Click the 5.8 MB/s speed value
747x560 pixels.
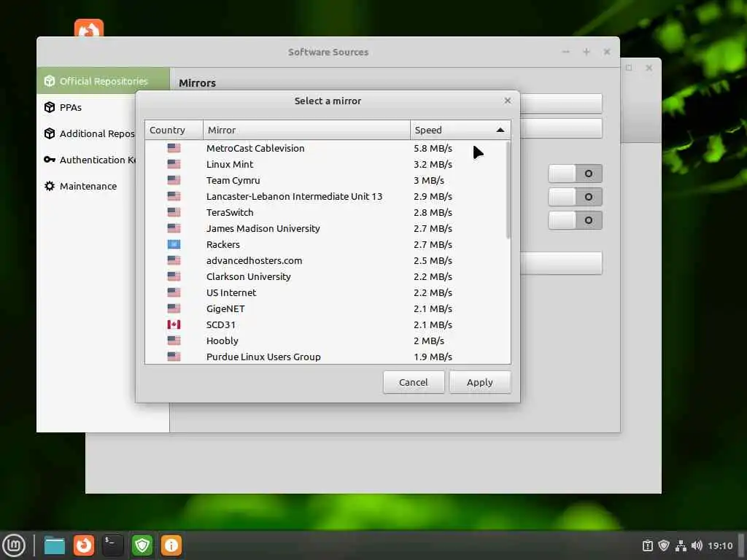pyautogui.click(x=433, y=148)
